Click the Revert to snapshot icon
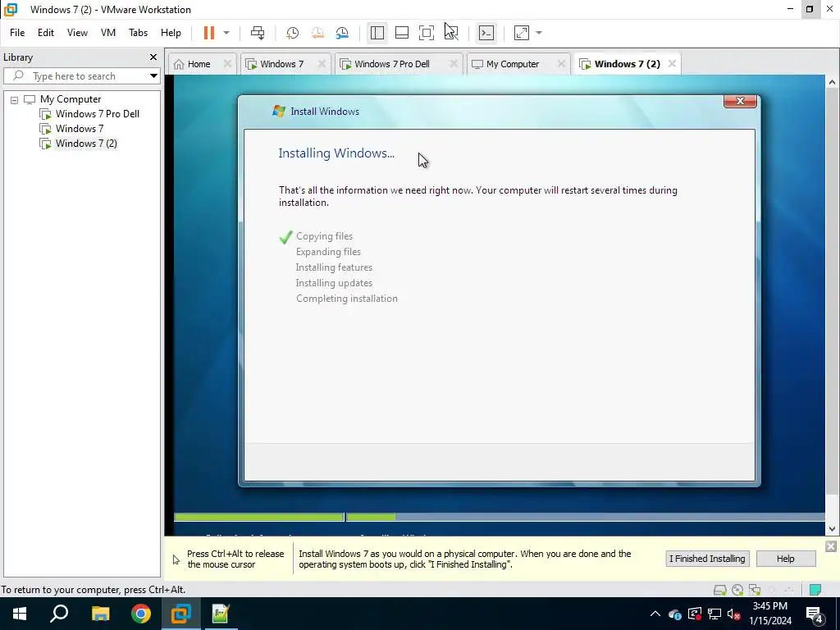The image size is (840, 630). [317, 33]
